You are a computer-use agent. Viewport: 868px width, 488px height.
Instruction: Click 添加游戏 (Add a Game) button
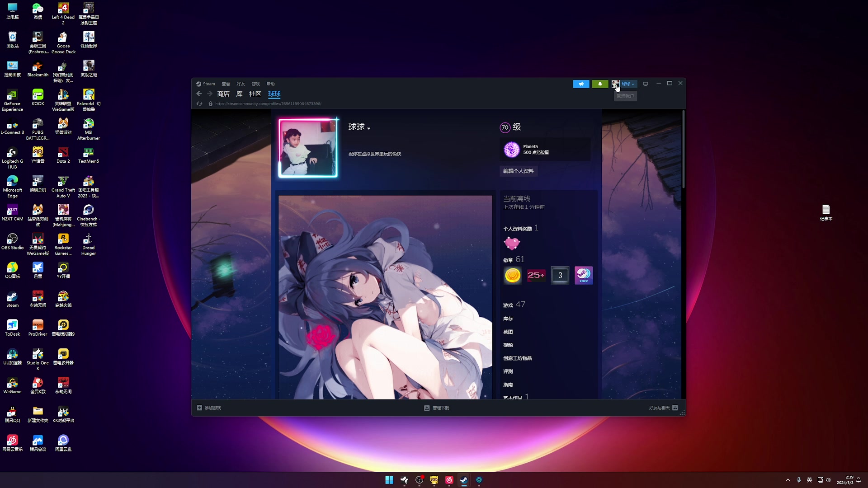[x=209, y=408]
